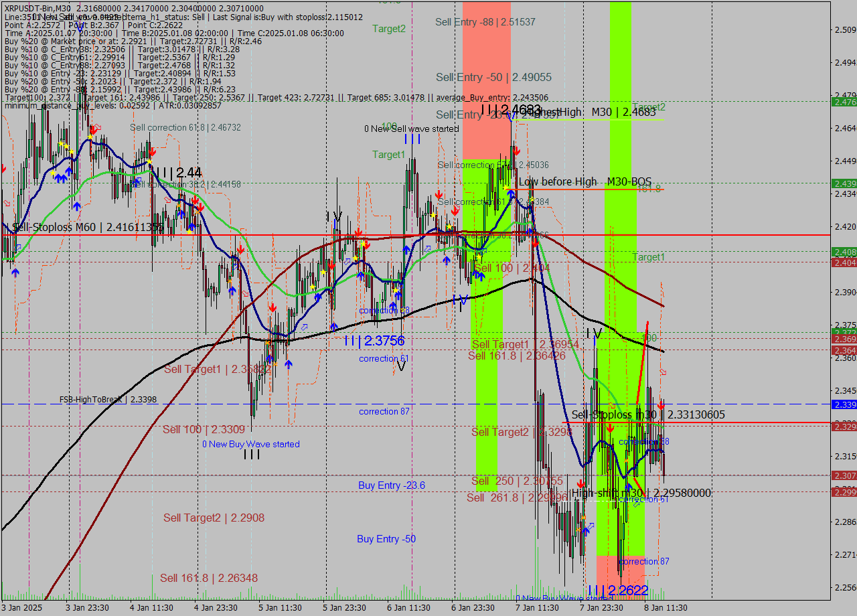Select the dark 2.307 current price tag
The width and height of the screenshot is (857, 616).
(x=844, y=475)
